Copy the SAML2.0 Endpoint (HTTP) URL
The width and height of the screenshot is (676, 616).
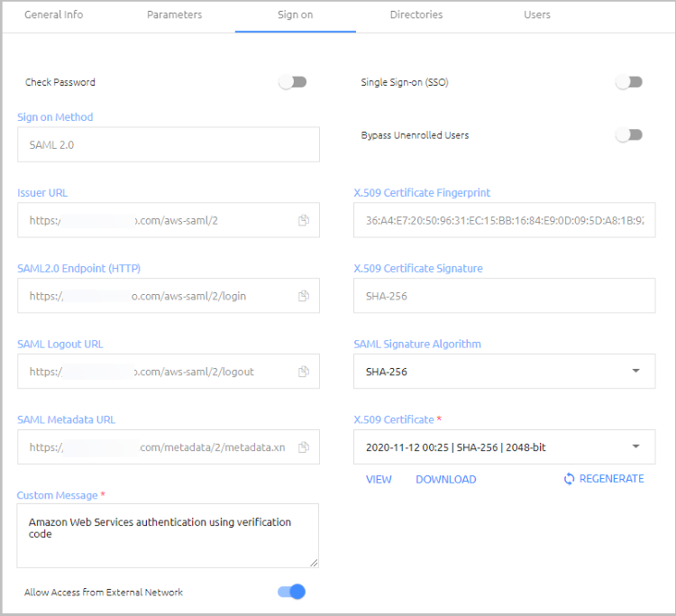pos(304,296)
